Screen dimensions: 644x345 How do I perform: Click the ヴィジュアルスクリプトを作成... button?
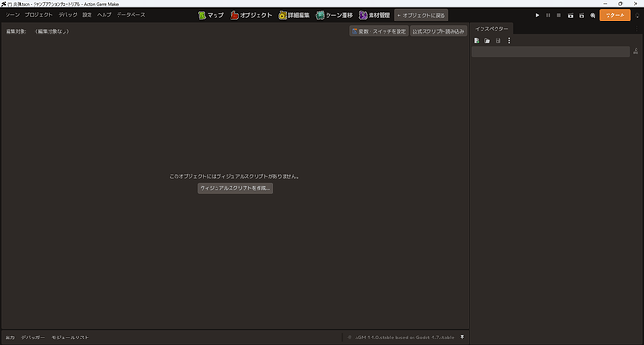(235, 188)
